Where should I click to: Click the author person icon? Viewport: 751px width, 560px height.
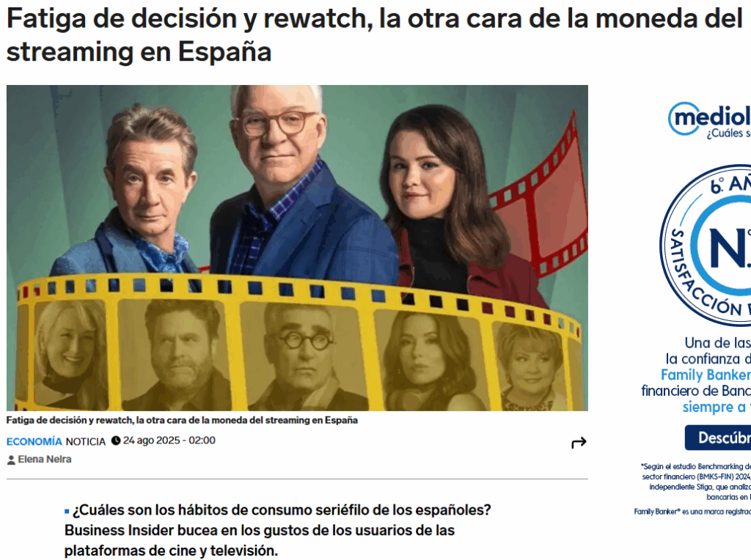11,460
